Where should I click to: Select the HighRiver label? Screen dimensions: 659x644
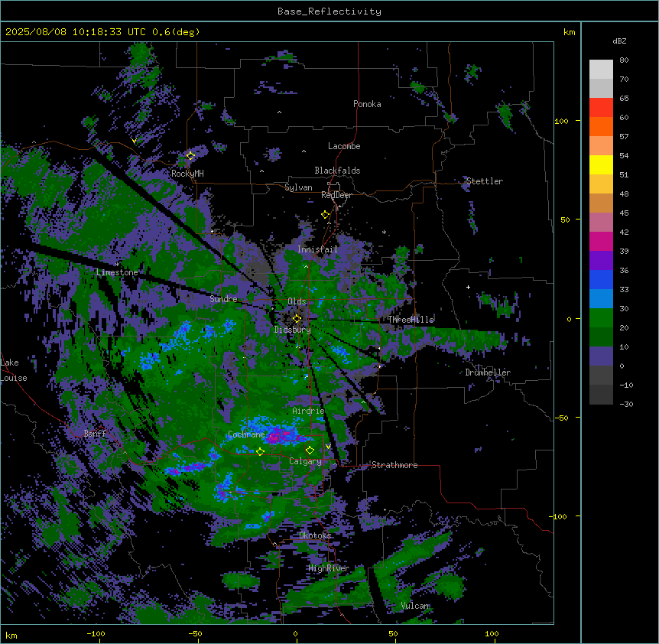point(329,568)
